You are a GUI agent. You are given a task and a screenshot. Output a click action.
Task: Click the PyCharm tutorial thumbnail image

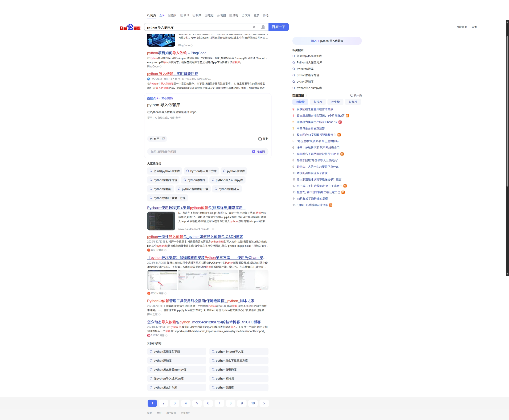[x=161, y=221]
